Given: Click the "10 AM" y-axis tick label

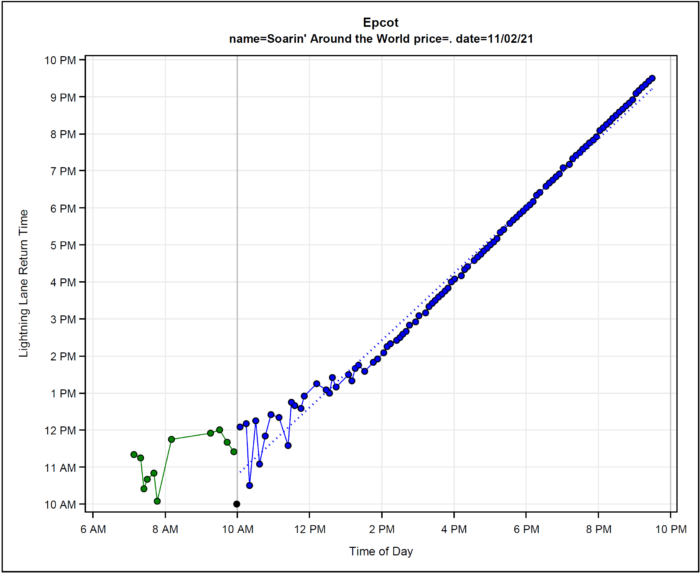Looking at the screenshot, I should (x=62, y=504).
